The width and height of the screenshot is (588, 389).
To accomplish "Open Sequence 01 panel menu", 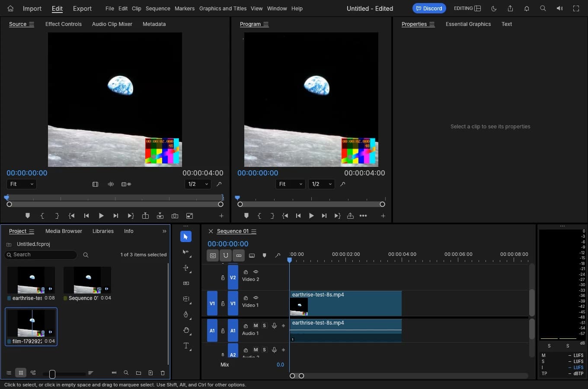I will point(254,231).
